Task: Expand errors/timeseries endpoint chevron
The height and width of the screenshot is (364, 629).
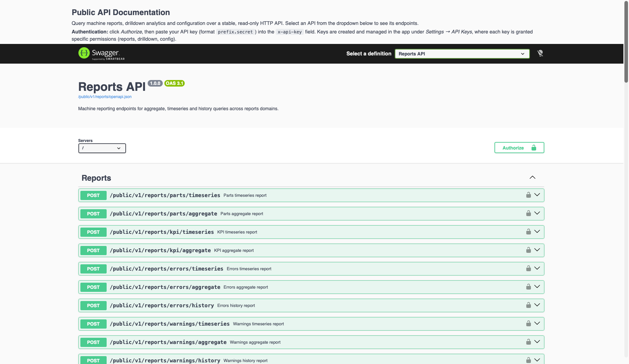Action: coord(537,268)
